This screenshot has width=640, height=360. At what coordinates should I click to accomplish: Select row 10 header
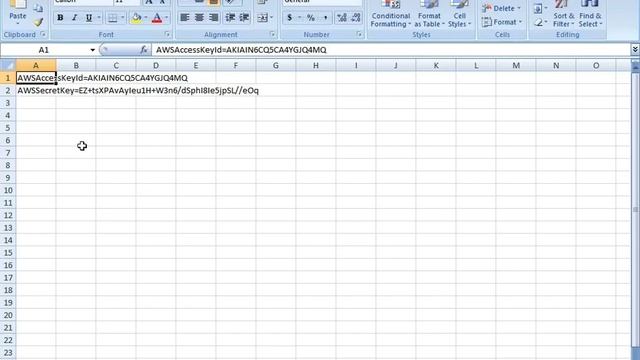pos(8,190)
